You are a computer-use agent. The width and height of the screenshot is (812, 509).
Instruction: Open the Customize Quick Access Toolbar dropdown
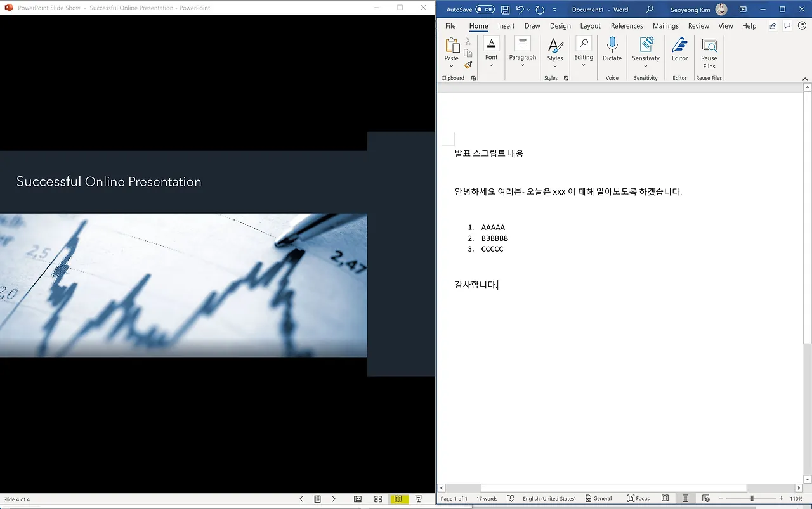(x=554, y=10)
